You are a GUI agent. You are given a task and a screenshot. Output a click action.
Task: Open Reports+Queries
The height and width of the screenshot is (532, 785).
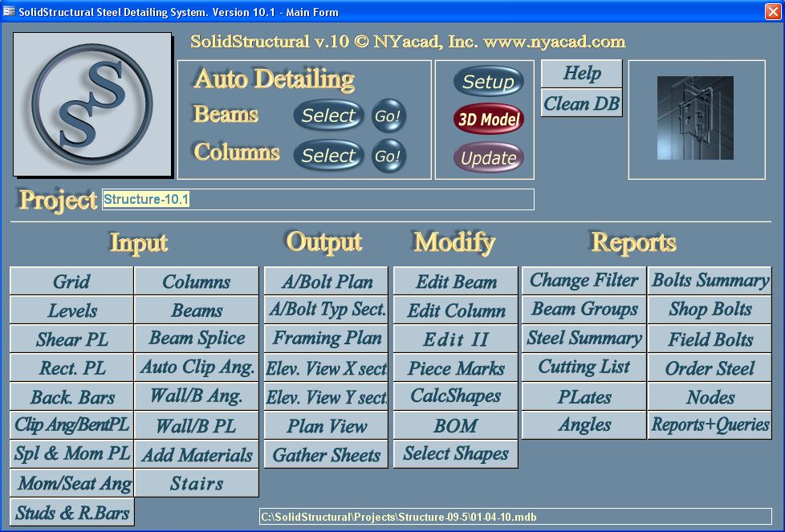[710, 425]
